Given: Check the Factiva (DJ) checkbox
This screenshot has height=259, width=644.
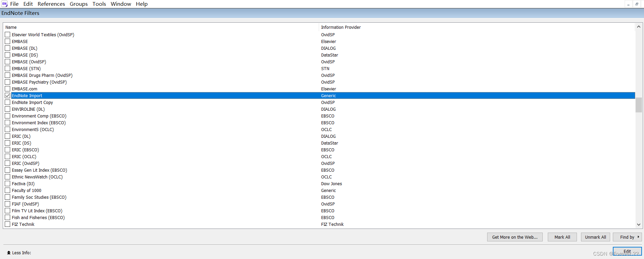Looking at the screenshot, I should (7, 184).
